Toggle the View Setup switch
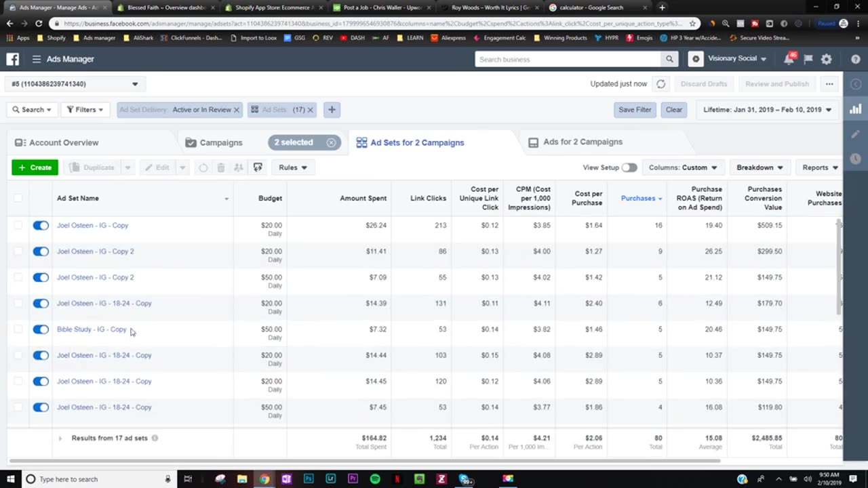Screen dimensions: 868x488 pos(629,167)
